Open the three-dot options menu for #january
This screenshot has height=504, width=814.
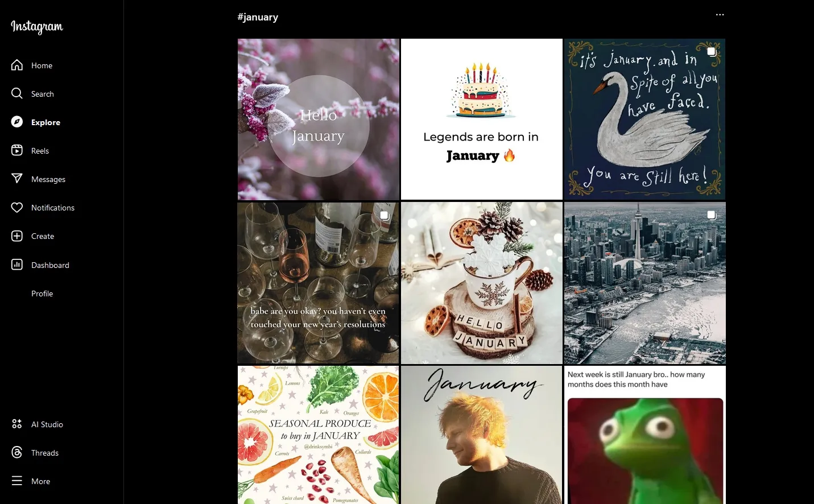coord(720,15)
